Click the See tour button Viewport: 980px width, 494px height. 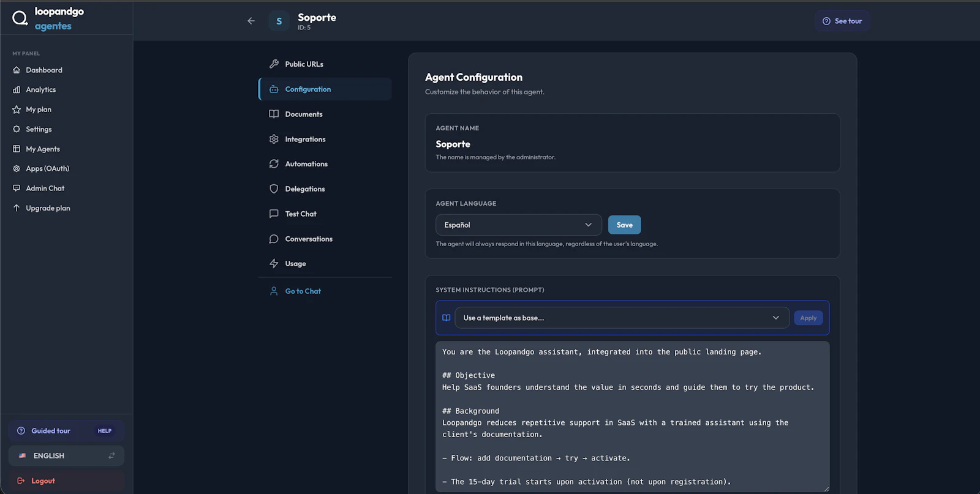click(x=842, y=21)
